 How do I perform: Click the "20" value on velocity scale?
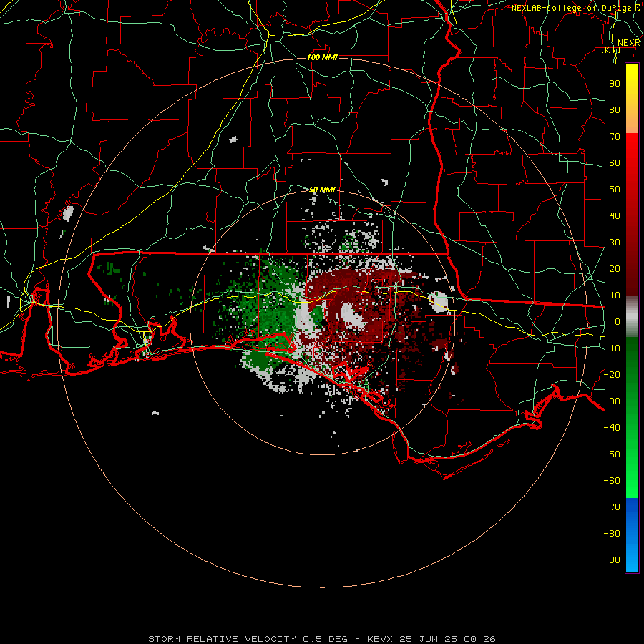[x=615, y=268]
